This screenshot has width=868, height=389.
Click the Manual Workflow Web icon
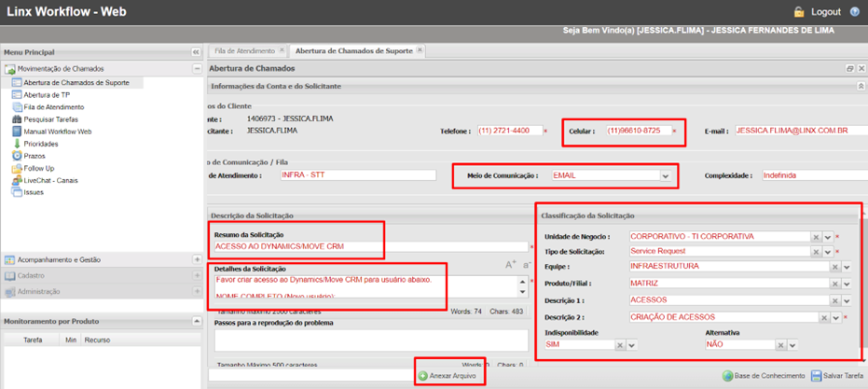click(17, 132)
